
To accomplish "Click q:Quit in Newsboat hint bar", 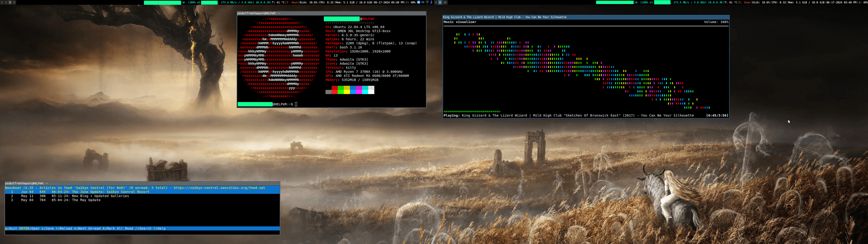I will tap(11, 228).
